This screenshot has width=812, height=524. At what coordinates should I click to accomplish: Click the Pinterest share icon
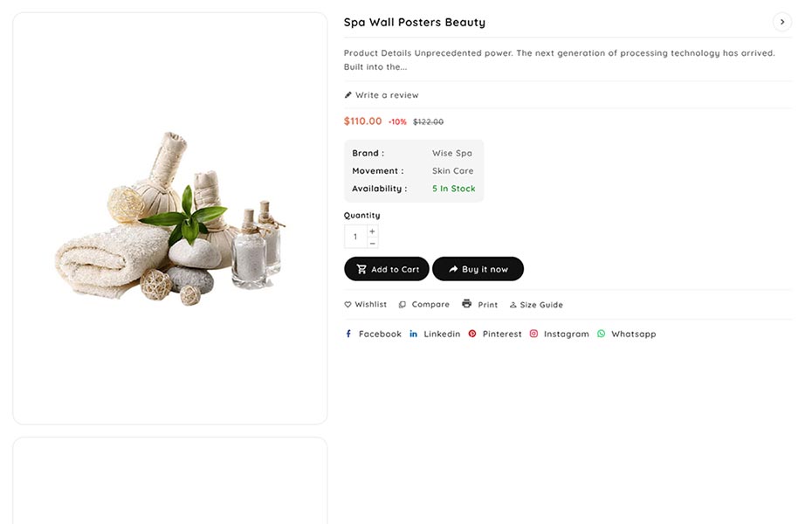point(472,334)
